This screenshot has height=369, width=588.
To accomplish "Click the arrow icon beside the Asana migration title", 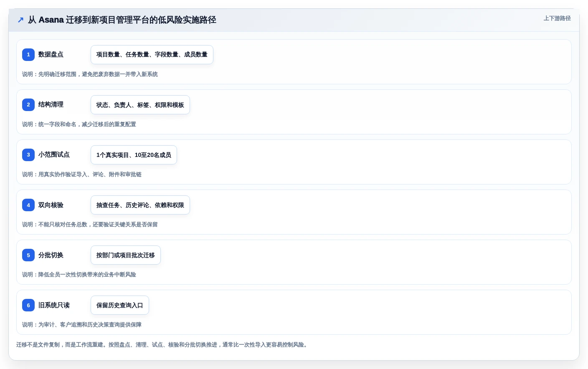I will 20,20.
